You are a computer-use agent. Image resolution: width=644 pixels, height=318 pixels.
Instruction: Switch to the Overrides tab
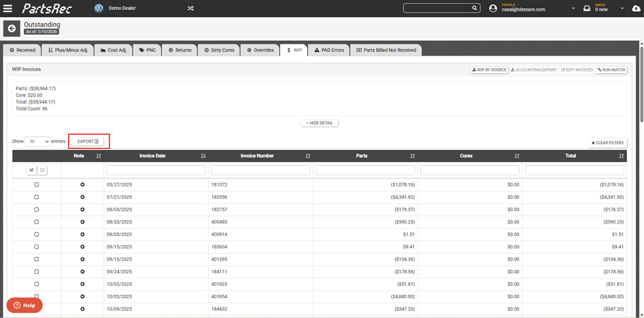point(260,50)
